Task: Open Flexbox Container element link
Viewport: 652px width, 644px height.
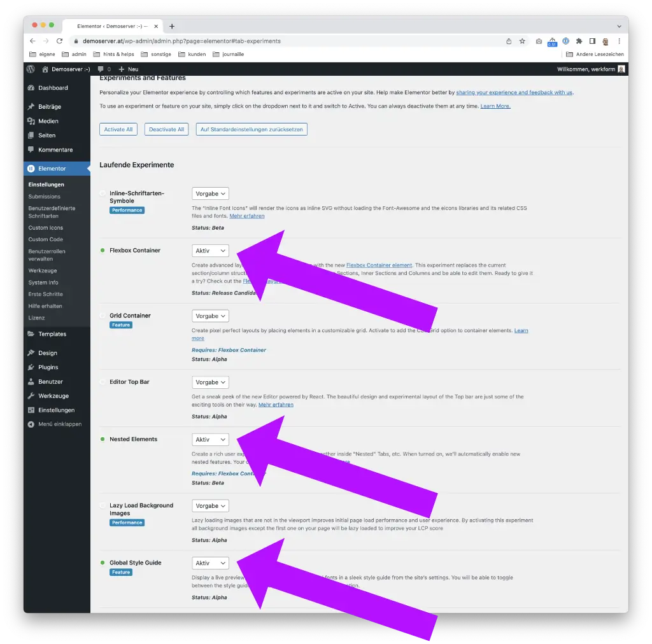Action: coord(379,265)
